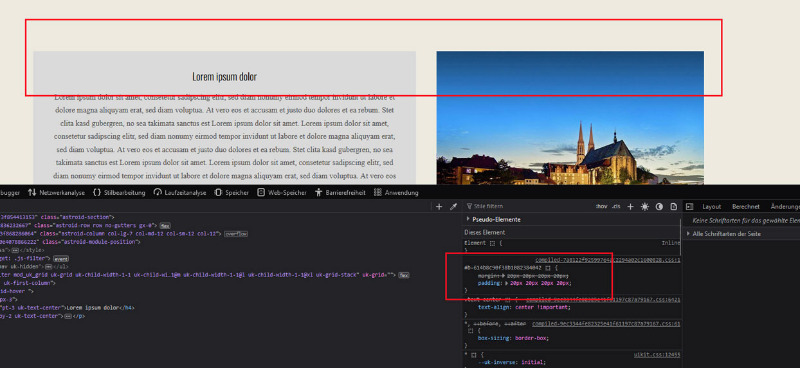The width and height of the screenshot is (800, 368).
Task: Toggle the :hov pseudo-class panel
Action: pyautogui.click(x=602, y=206)
